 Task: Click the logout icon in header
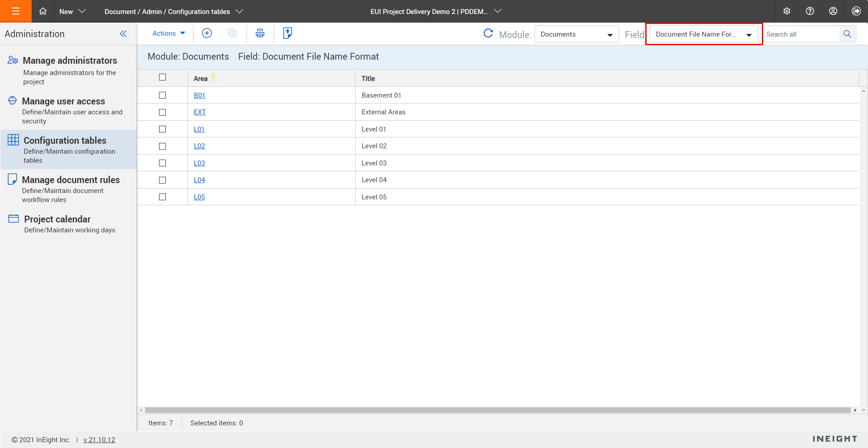click(856, 11)
